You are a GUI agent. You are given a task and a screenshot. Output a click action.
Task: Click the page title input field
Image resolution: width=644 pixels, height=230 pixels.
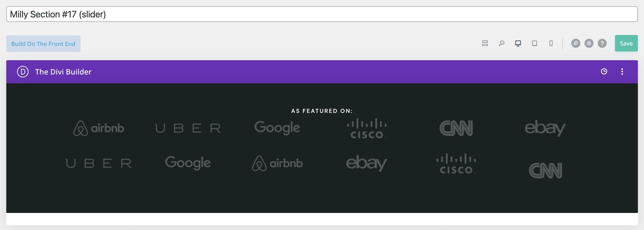point(322,14)
